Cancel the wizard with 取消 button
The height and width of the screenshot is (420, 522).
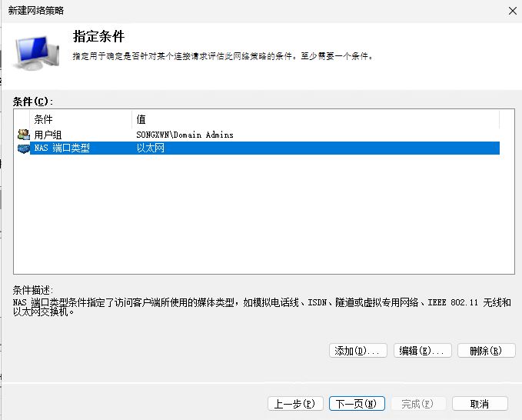coord(480,404)
